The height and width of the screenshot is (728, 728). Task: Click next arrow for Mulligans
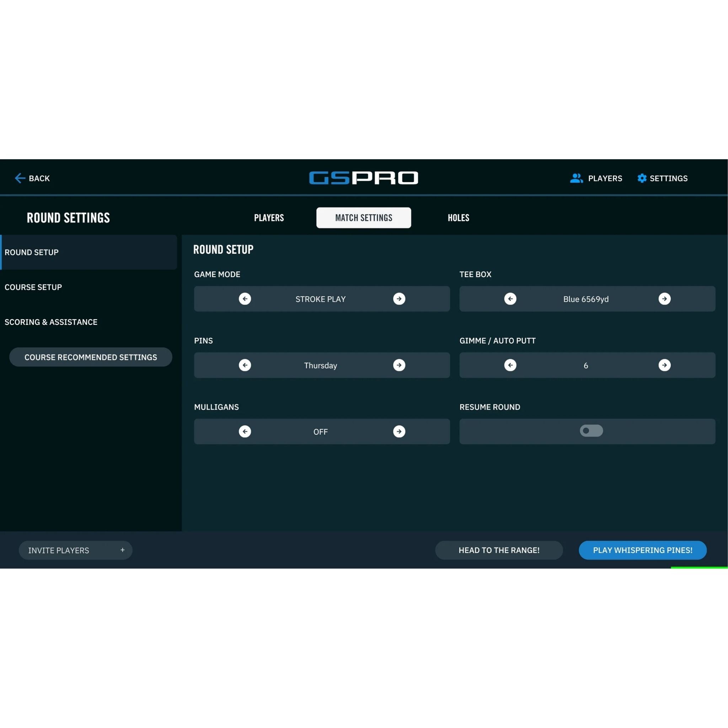[399, 432]
